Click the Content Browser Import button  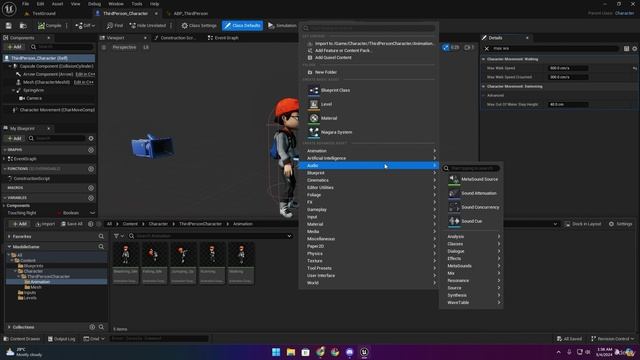45,224
